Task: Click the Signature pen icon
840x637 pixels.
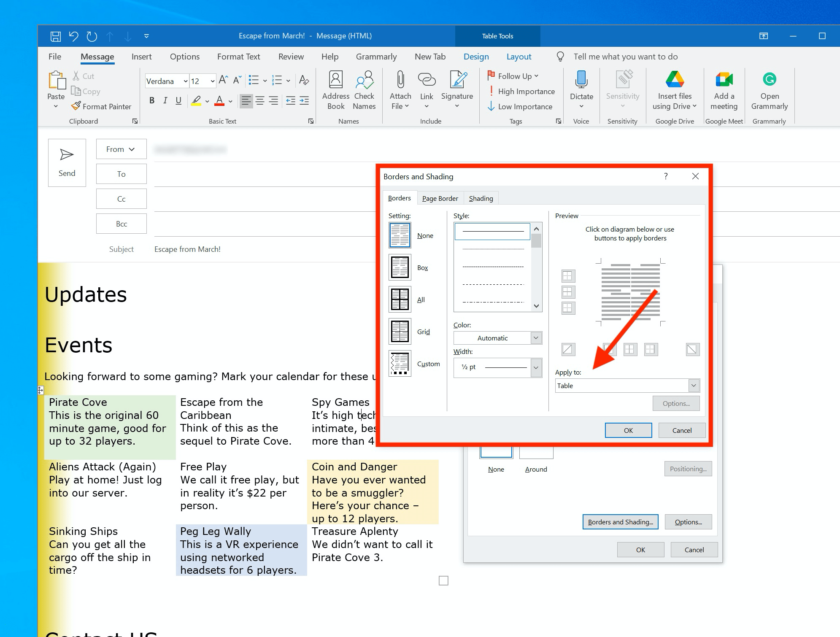Action: pos(457,80)
